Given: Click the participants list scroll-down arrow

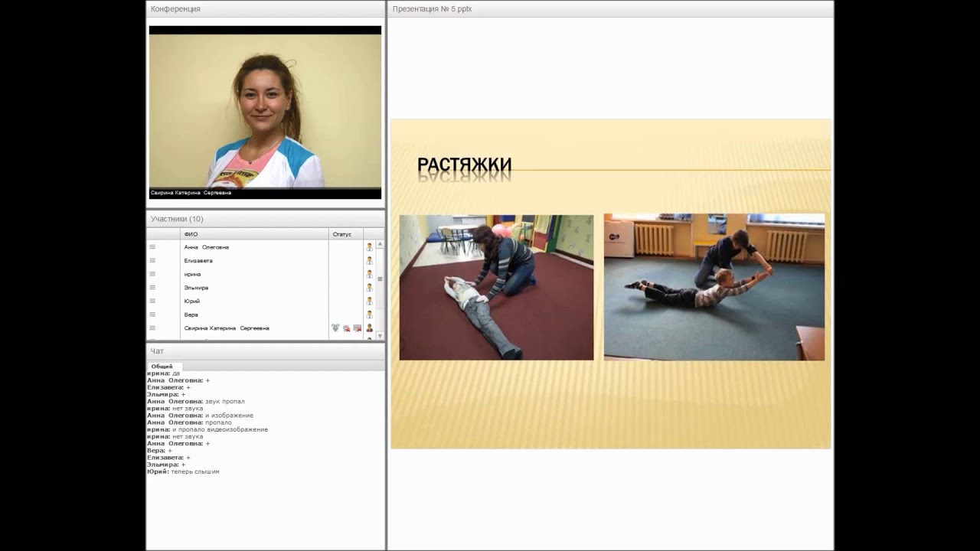Looking at the screenshot, I should 380,336.
